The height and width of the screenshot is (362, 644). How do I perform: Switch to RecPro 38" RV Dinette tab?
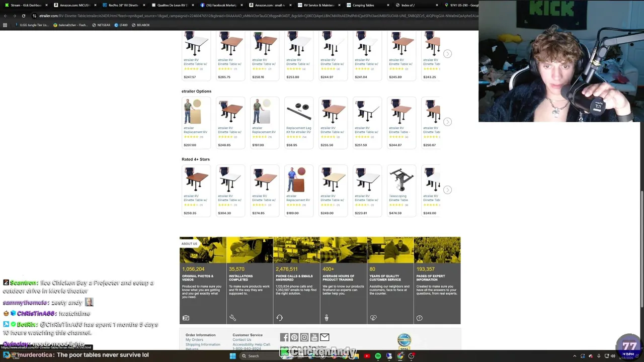click(x=123, y=5)
